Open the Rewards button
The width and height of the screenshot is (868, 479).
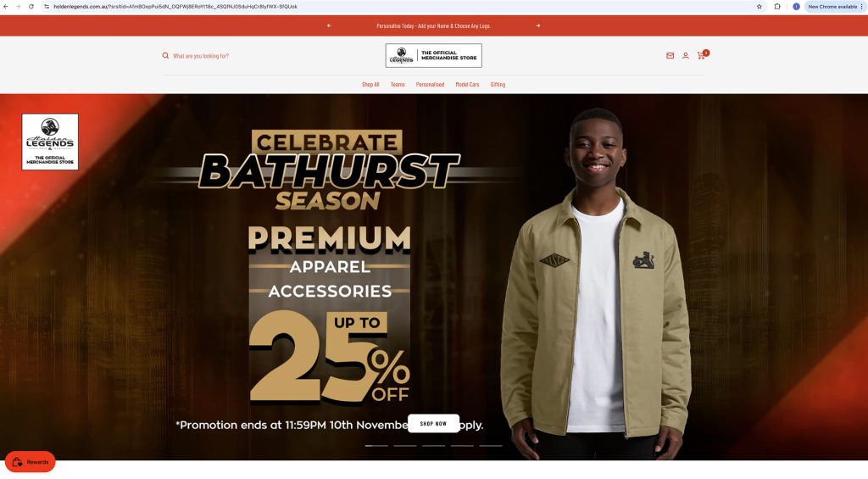coord(31,462)
